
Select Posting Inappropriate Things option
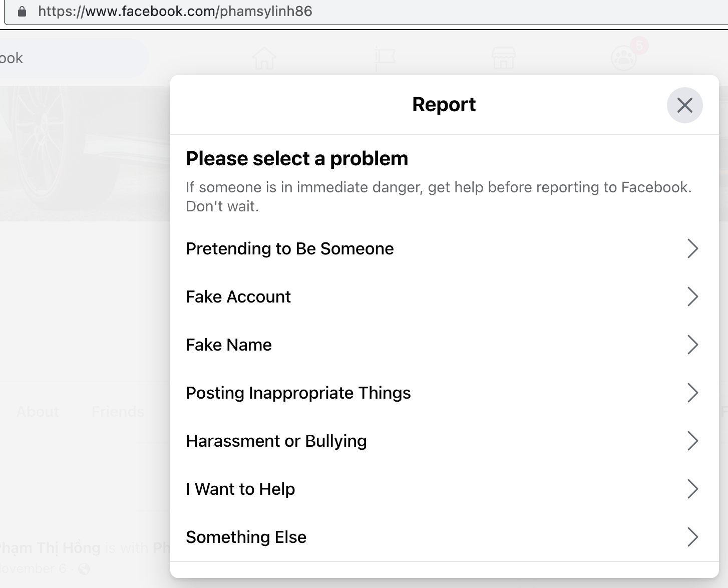coord(298,393)
